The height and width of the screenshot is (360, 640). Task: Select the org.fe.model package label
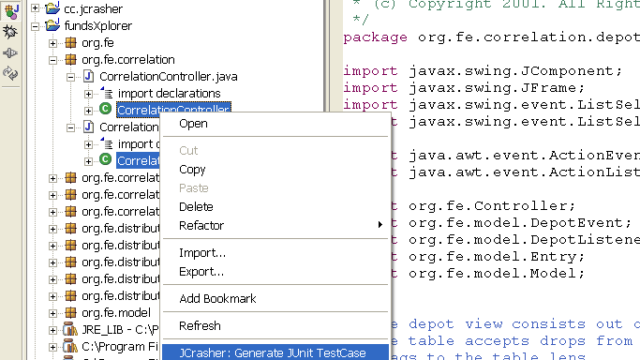(116, 313)
